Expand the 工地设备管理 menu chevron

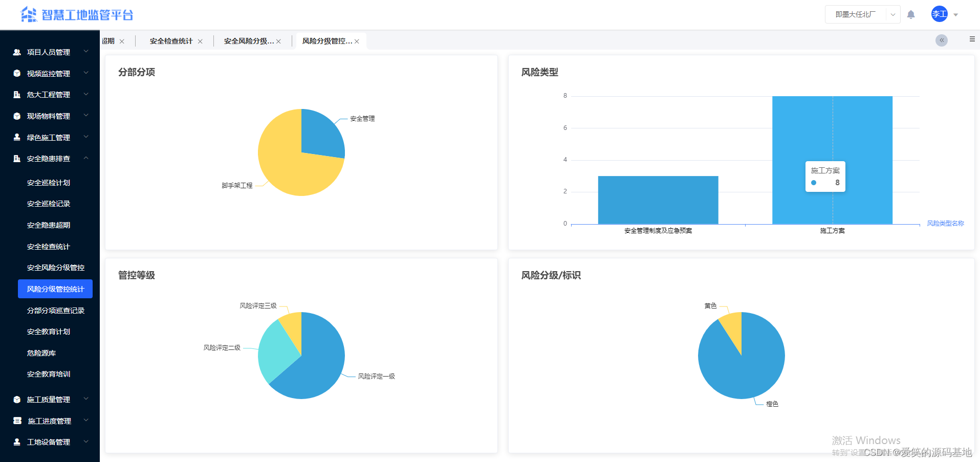pos(86,442)
